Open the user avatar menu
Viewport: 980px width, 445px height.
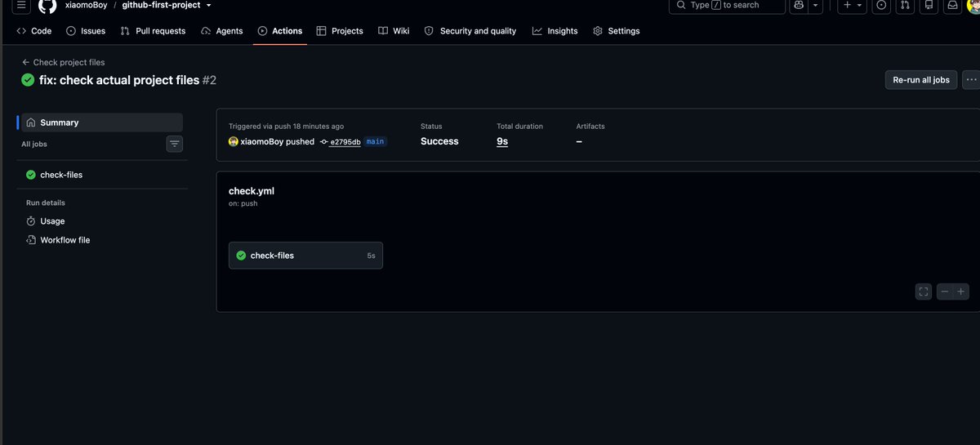pyautogui.click(x=973, y=5)
